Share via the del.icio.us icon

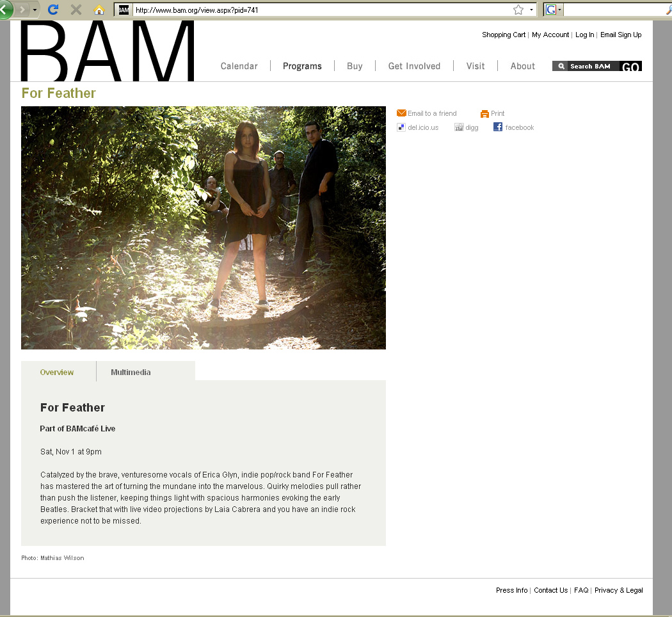coord(401,127)
